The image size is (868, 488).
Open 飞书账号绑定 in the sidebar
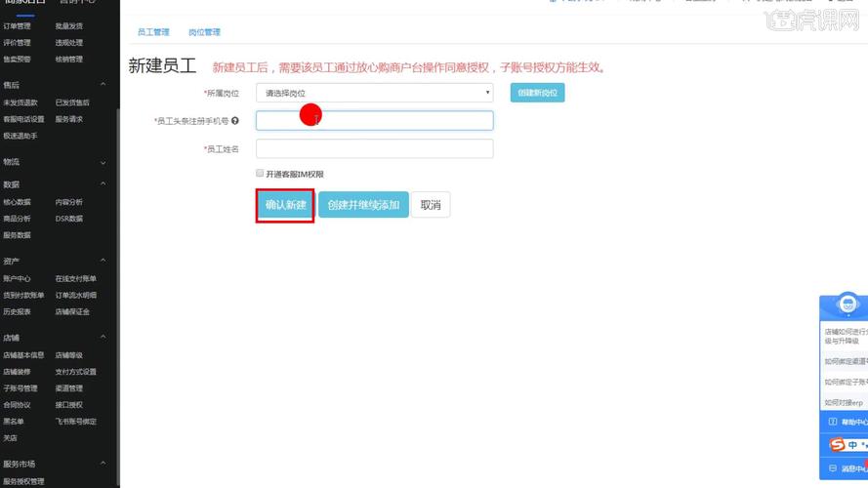tap(76, 422)
